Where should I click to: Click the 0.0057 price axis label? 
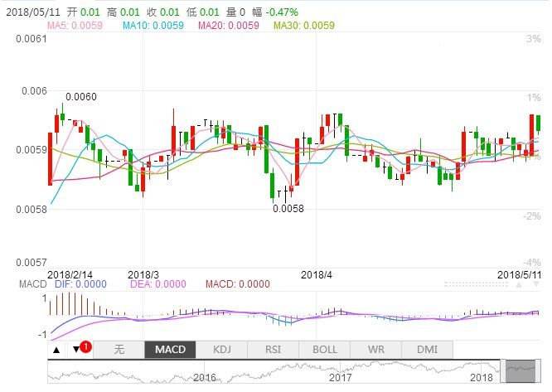31,263
